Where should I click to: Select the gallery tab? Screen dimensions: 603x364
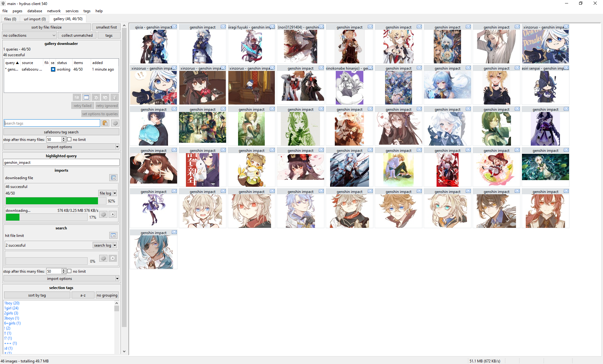[x=68, y=19]
